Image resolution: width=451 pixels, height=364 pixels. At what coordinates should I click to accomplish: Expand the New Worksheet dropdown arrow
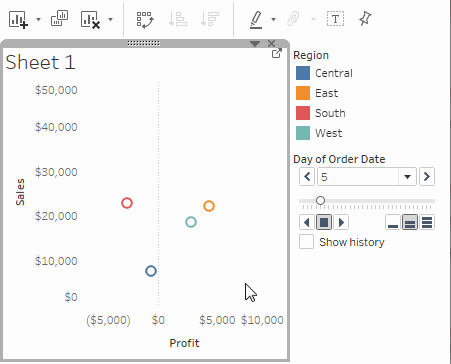click(38, 19)
